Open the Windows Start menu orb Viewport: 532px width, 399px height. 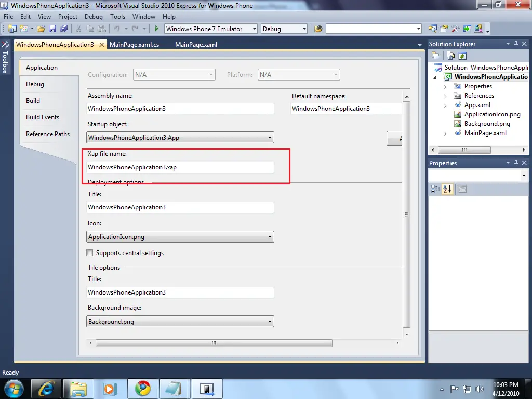click(x=14, y=389)
